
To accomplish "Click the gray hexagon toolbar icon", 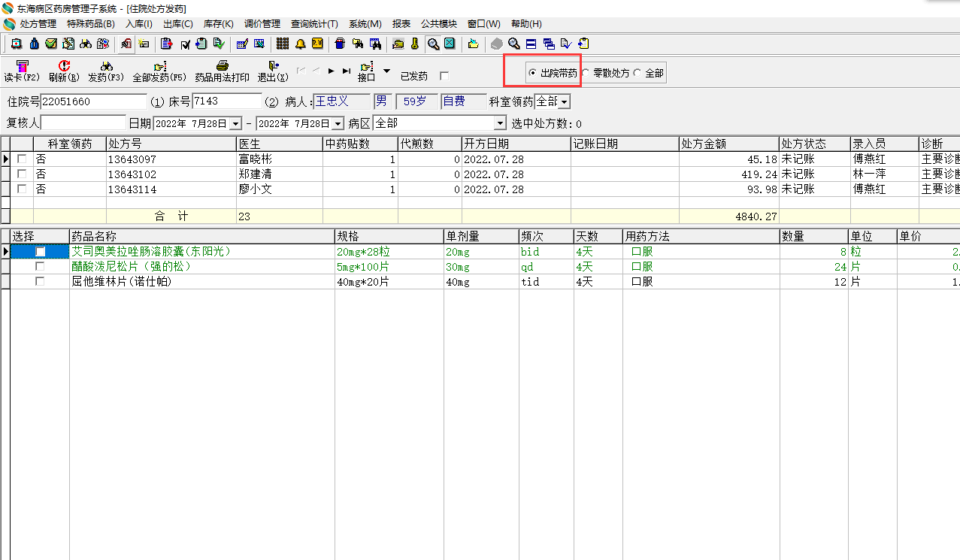I will click(x=496, y=44).
